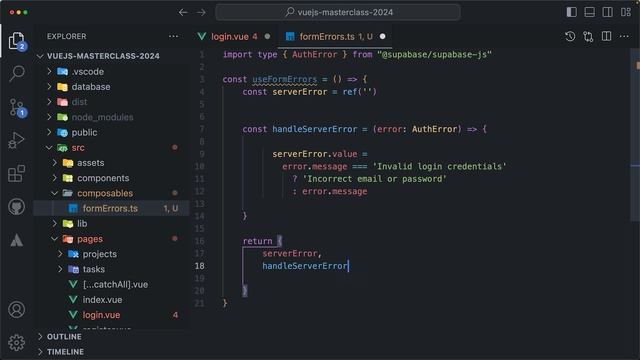Image resolution: width=640 pixels, height=360 pixels.
Task: Open the Accounts menu icon
Action: [x=17, y=310]
